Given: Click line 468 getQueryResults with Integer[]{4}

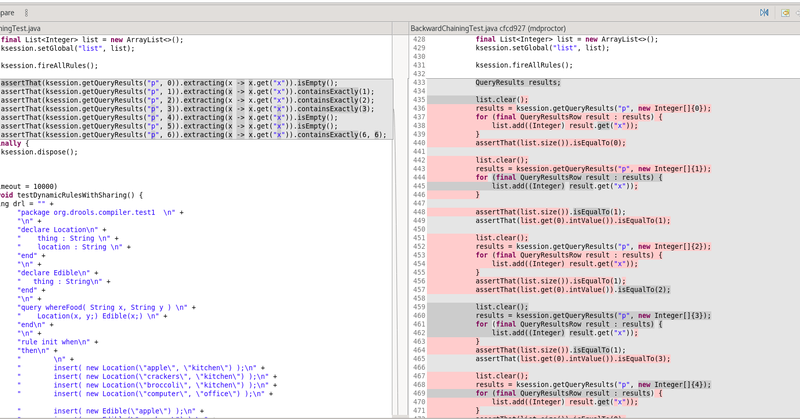Looking at the screenshot, I should pyautogui.click(x=593, y=385).
